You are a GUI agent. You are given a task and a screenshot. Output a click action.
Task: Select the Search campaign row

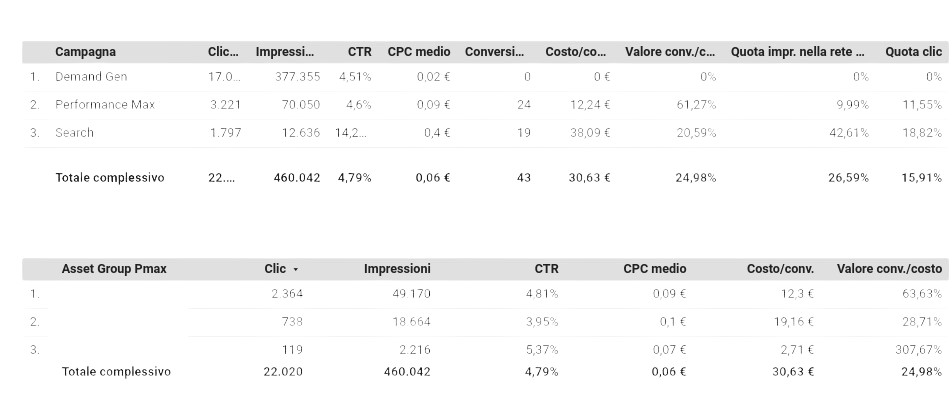pos(484,133)
